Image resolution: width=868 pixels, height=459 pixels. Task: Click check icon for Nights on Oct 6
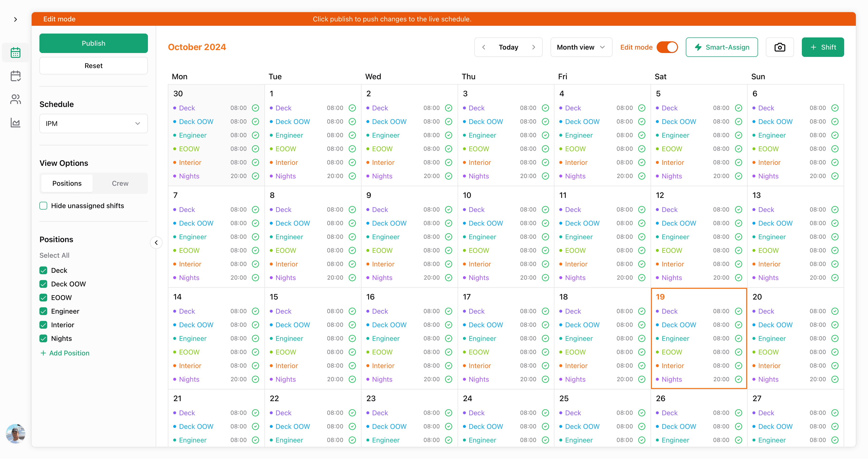coord(835,176)
